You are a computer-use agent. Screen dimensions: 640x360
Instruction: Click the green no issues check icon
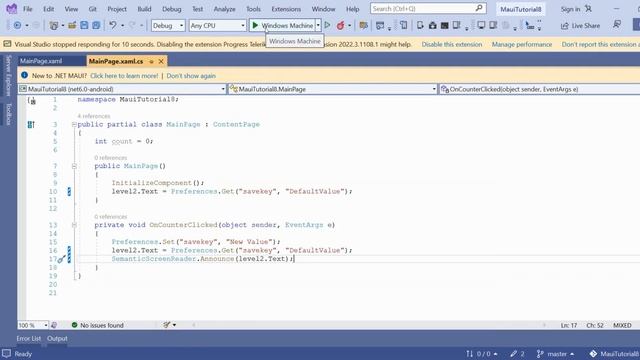(74, 325)
